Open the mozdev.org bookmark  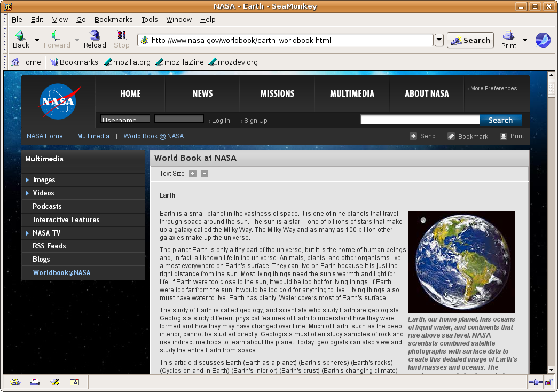coord(233,62)
